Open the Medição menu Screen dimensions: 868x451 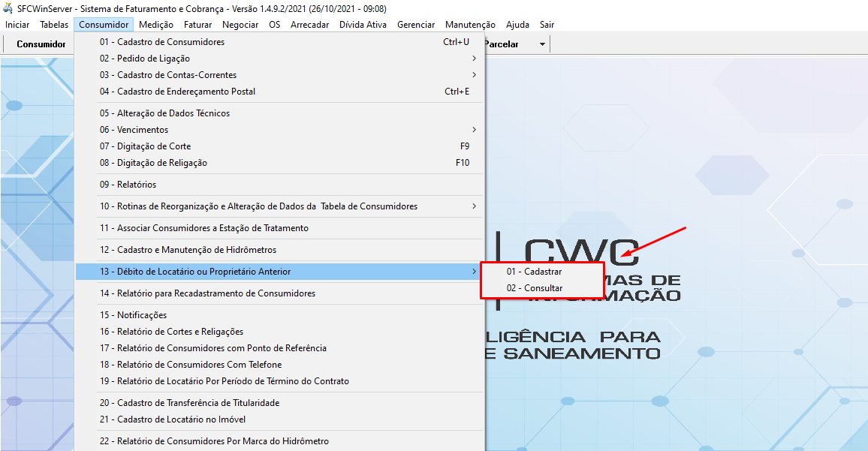[x=156, y=25]
